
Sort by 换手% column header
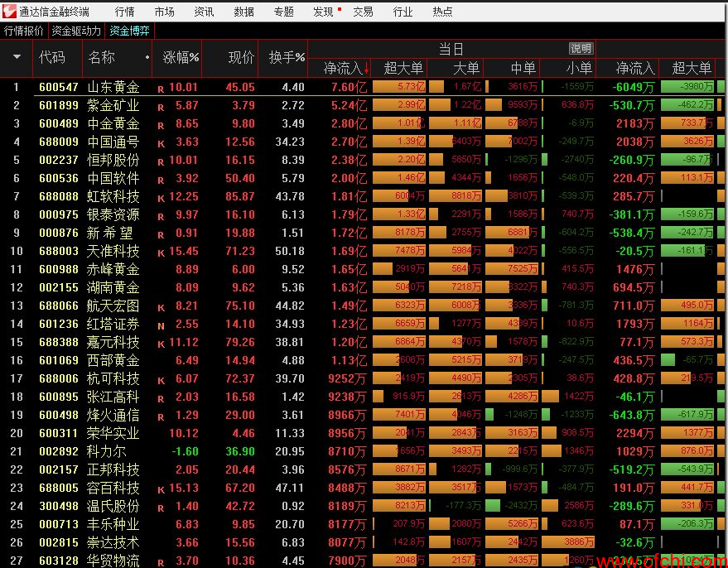287,57
